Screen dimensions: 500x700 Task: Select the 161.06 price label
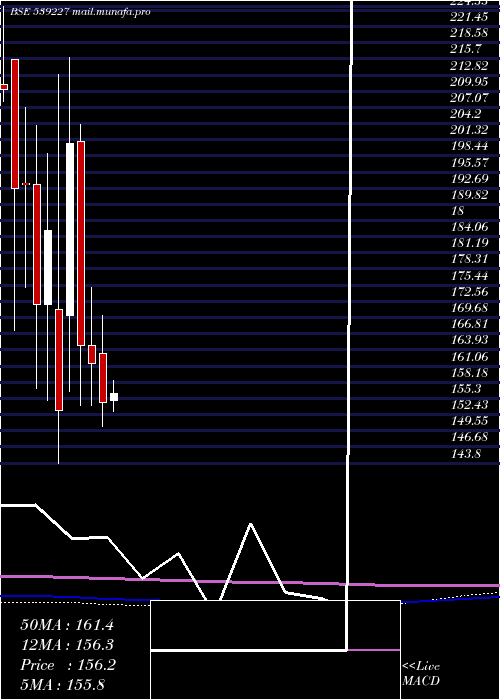pos(469,356)
